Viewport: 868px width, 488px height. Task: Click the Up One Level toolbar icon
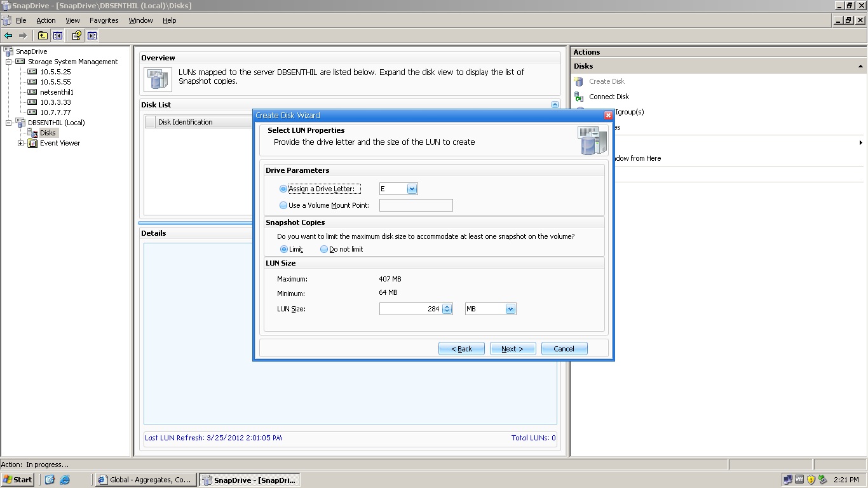[43, 36]
